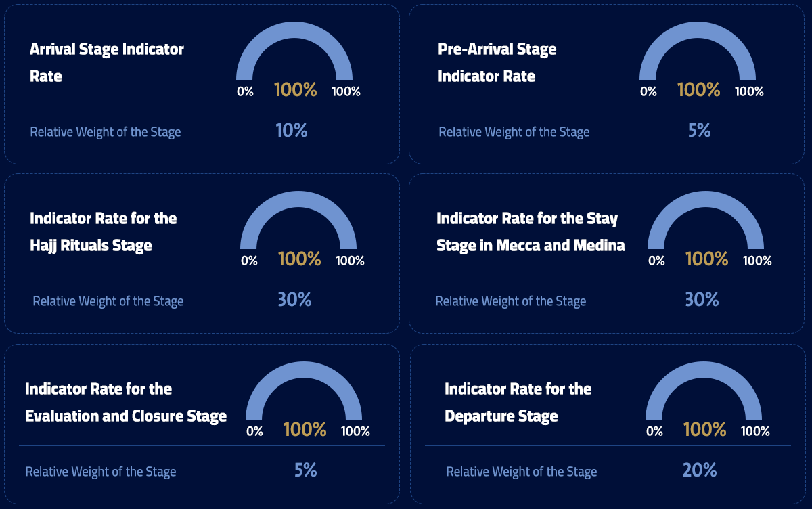Click the Hajj Rituals card's 30% weight value
Screen dimensions: 812x509
click(x=294, y=300)
